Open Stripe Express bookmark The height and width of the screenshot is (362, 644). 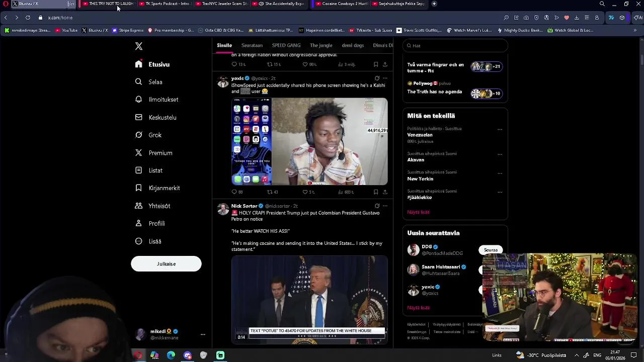coord(128,30)
